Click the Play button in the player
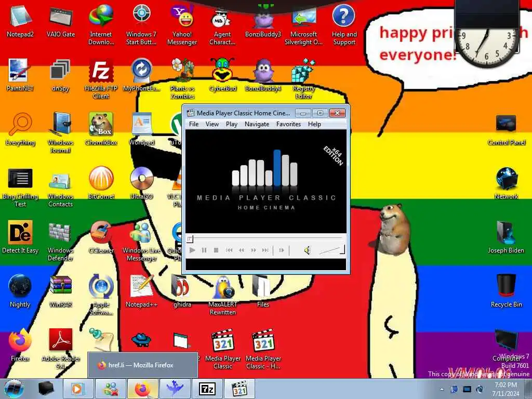Image resolution: width=532 pixels, height=399 pixels. point(192,250)
